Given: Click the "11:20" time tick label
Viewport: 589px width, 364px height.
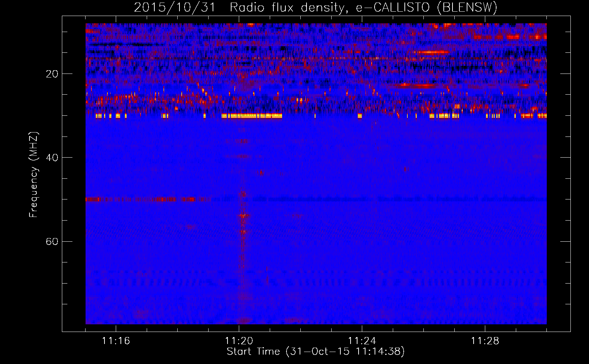Looking at the screenshot, I should [239, 341].
